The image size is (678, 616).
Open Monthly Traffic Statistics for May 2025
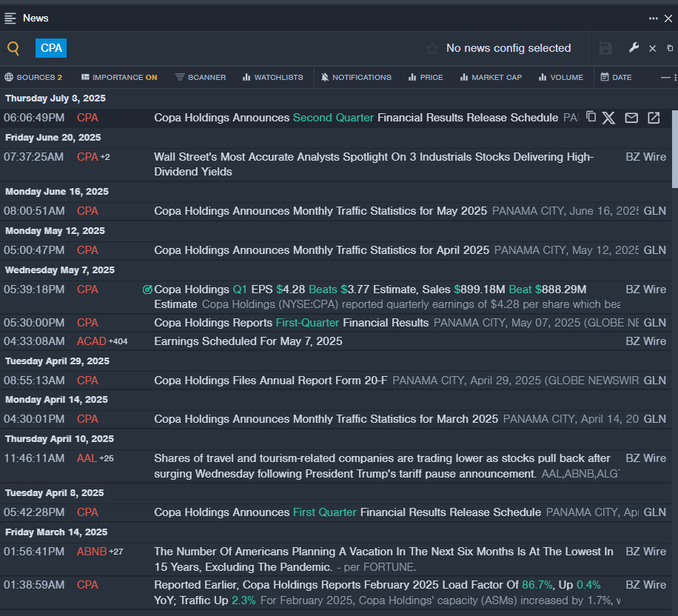(320, 211)
